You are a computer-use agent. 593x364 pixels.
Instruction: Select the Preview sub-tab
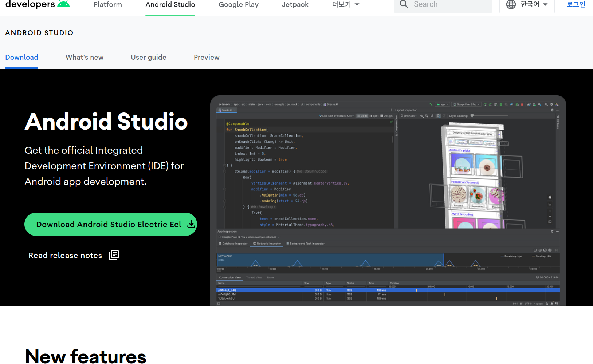tap(207, 57)
